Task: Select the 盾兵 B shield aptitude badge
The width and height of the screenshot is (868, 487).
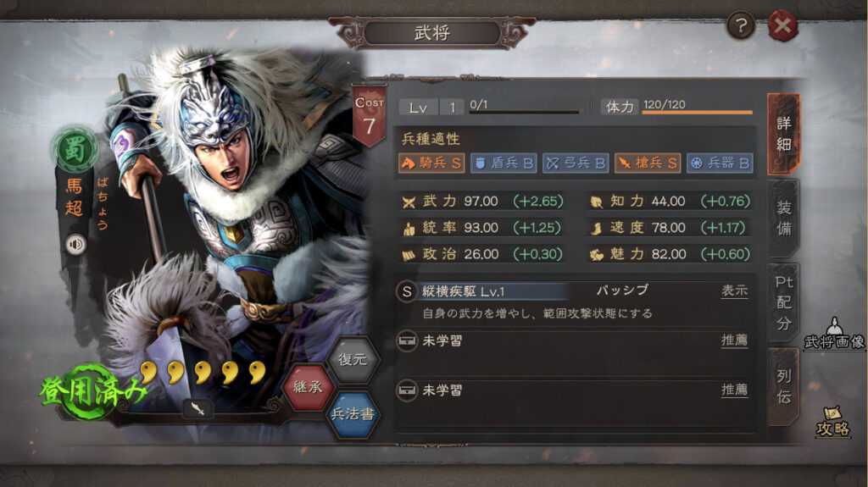Action: (x=504, y=163)
